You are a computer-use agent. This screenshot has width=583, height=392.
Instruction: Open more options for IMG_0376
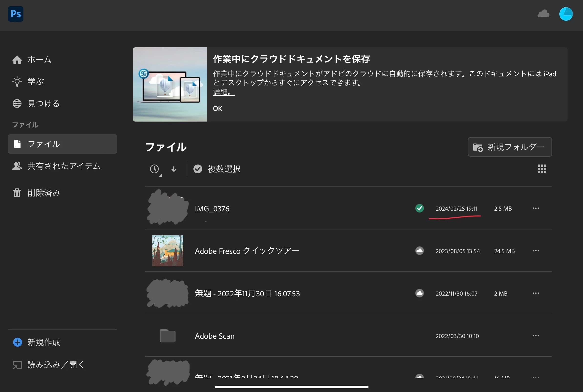click(535, 208)
